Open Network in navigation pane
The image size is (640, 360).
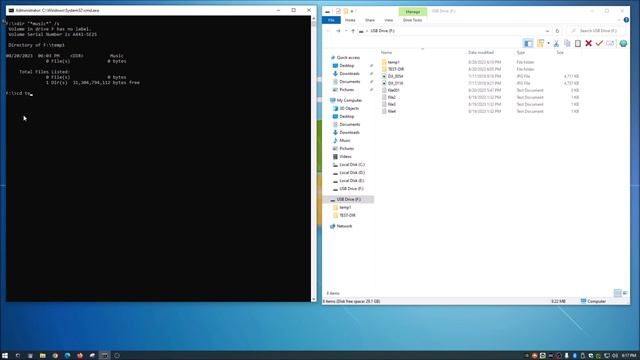click(x=344, y=226)
